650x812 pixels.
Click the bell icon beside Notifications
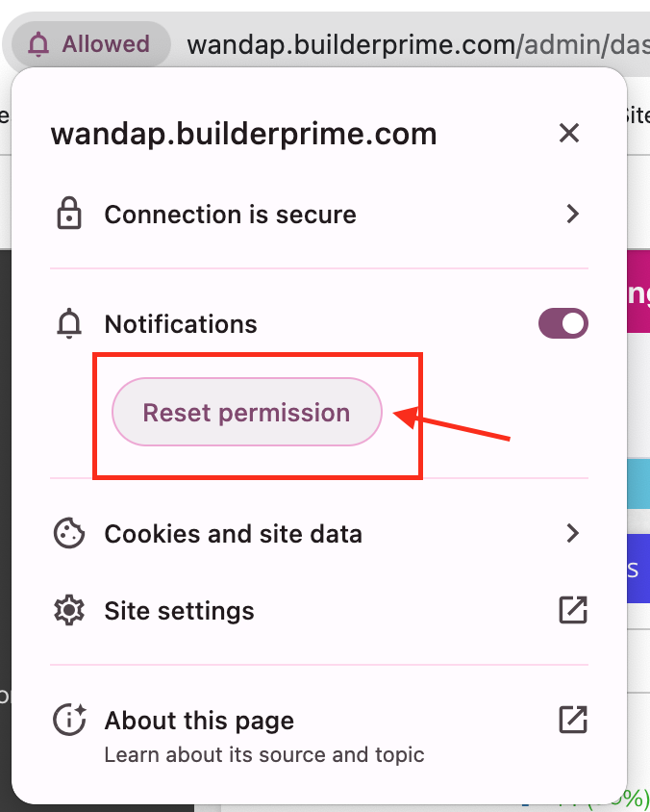69,323
